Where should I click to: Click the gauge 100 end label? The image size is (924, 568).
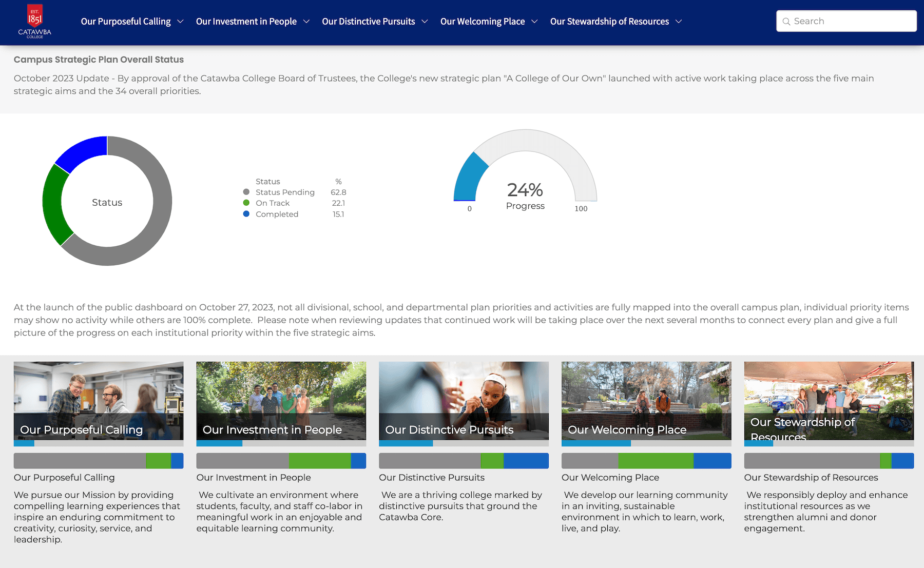click(581, 209)
